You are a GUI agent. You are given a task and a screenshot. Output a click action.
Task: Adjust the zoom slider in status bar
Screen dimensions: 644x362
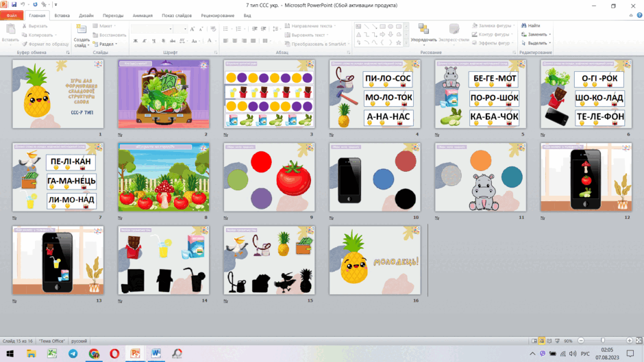603,341
